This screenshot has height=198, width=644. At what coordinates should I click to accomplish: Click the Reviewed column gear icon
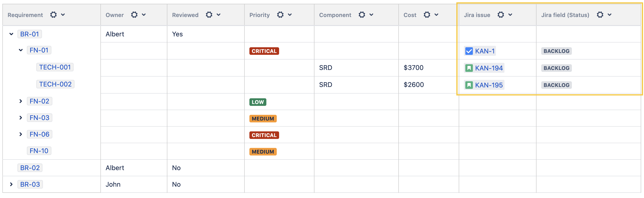pos(209,15)
